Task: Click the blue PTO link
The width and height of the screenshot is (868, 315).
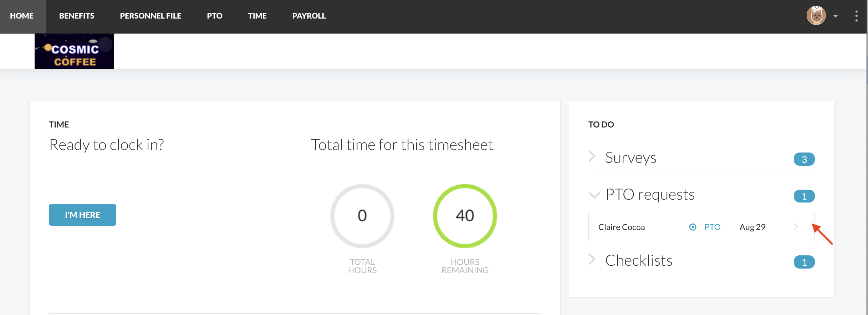Action: click(x=713, y=227)
